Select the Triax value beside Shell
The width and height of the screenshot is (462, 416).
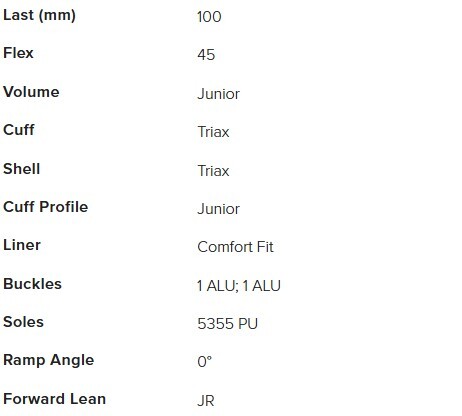[x=213, y=171]
